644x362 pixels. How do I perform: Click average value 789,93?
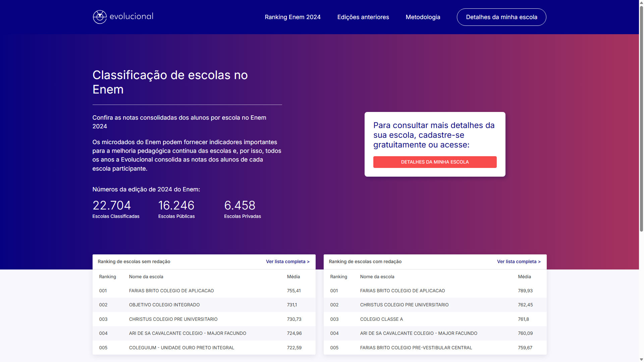pos(525,291)
